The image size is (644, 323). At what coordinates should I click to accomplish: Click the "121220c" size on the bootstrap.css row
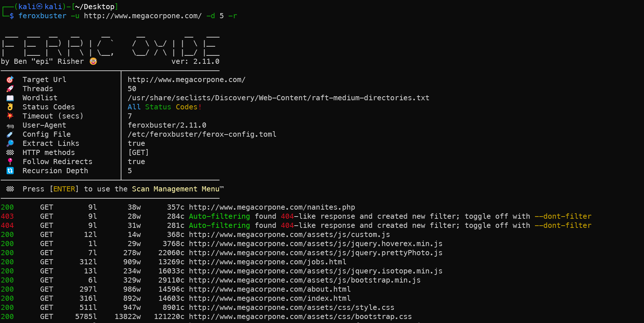(169, 316)
